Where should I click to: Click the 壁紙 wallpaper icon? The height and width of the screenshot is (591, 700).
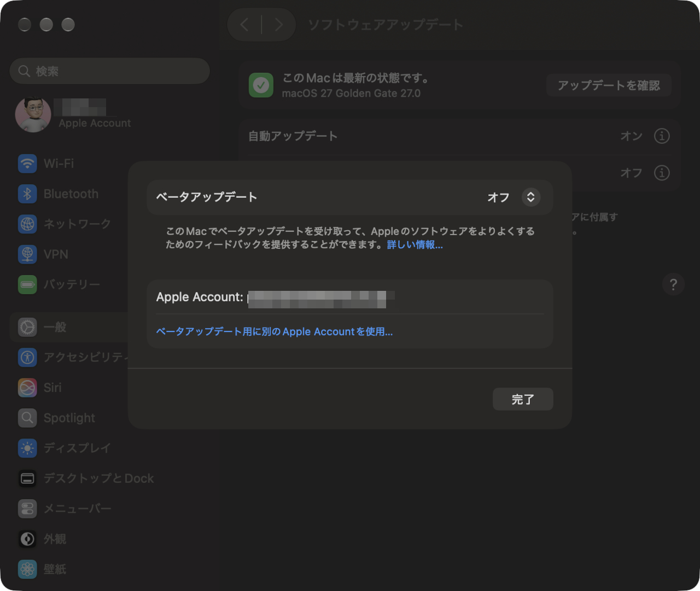click(x=27, y=569)
